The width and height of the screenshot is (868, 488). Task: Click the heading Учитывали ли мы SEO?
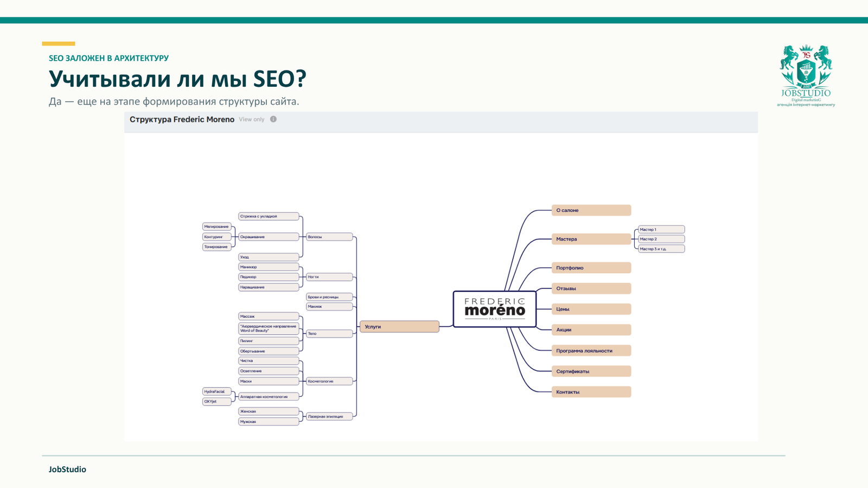tap(177, 79)
